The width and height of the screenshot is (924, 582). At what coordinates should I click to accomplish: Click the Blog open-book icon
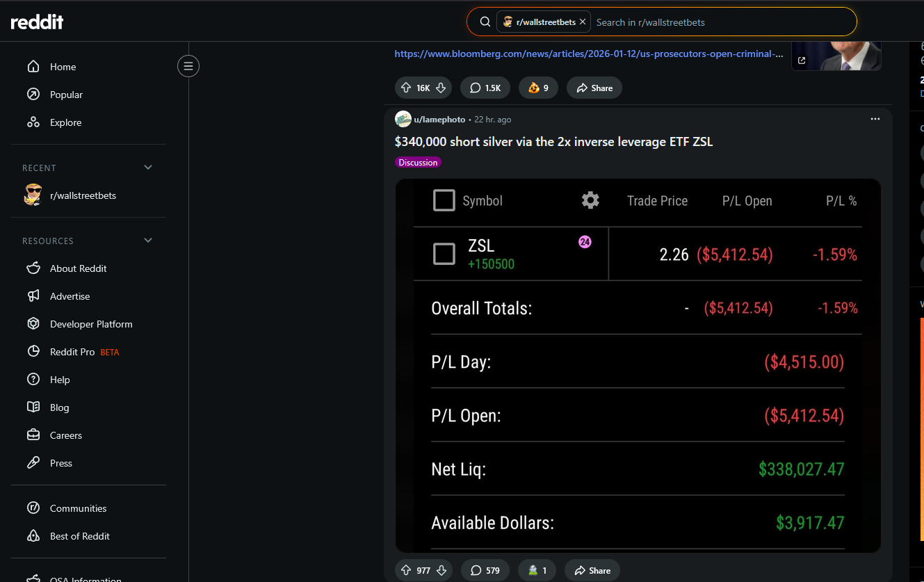click(33, 407)
